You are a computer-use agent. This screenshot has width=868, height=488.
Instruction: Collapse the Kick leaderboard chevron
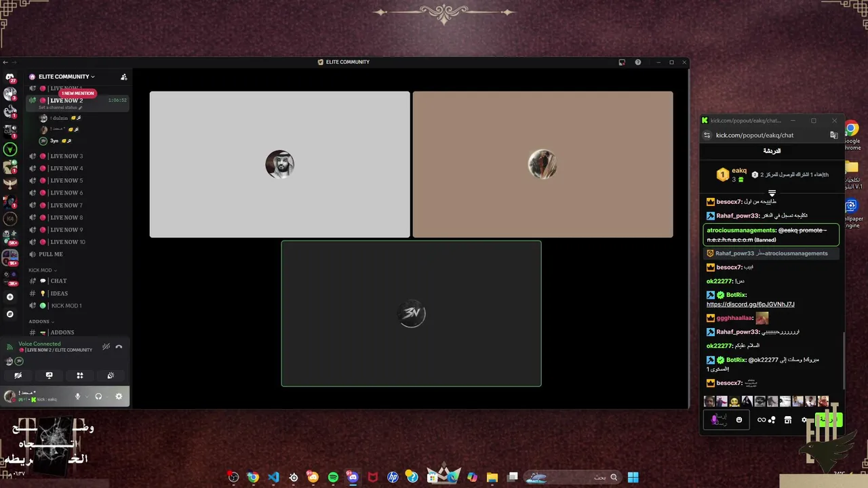click(772, 194)
